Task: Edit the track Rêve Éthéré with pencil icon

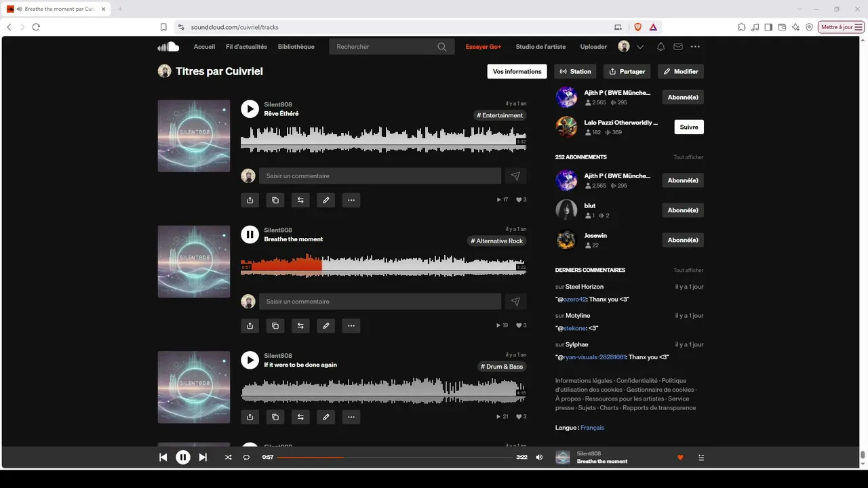Action: pos(326,200)
